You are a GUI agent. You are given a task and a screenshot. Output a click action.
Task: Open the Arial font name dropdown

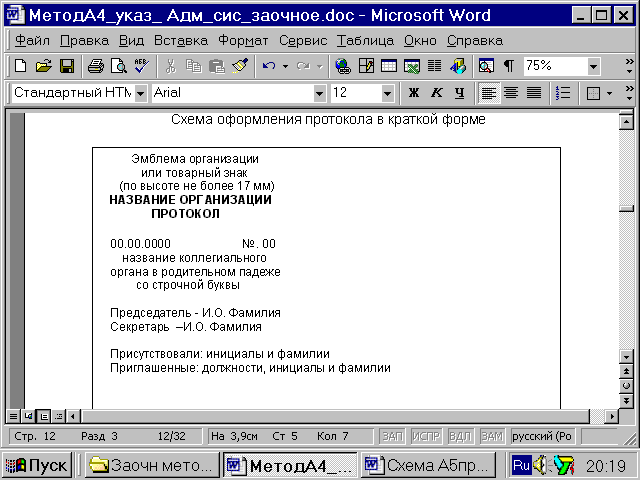click(x=320, y=93)
